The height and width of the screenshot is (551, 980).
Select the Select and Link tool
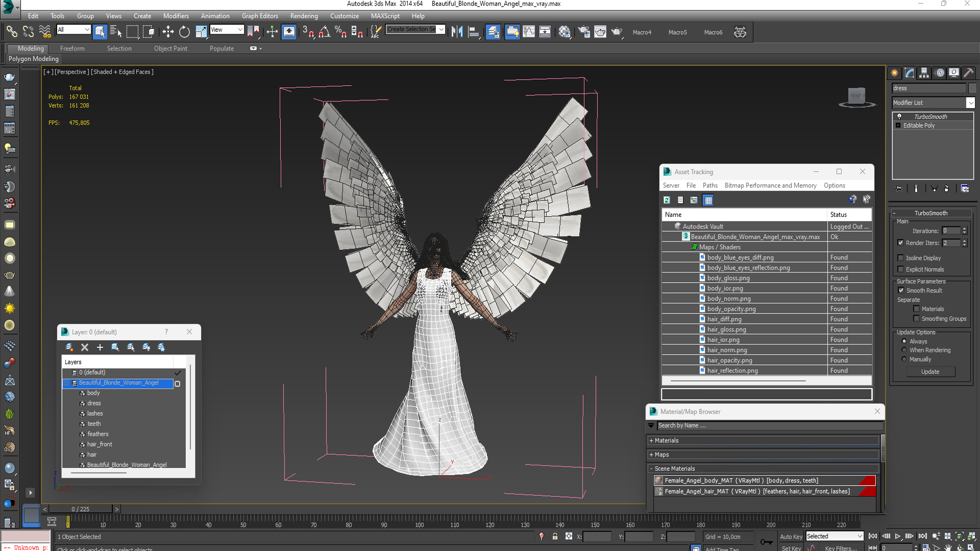[x=11, y=32]
